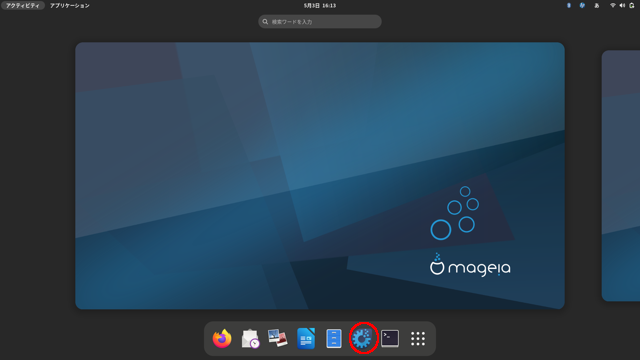The image size is (640, 360).
Task: Launch the Terminal from the dash
Action: click(x=390, y=338)
